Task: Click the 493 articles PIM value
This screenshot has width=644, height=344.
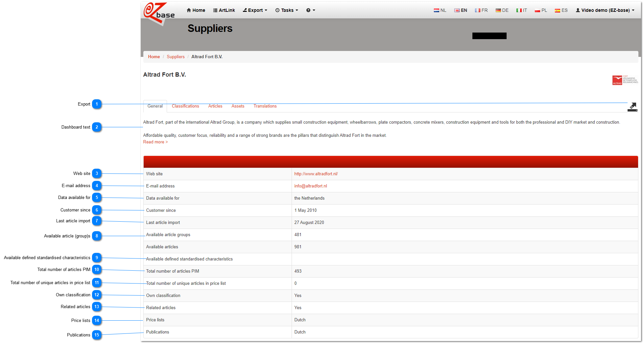Action: [298, 271]
